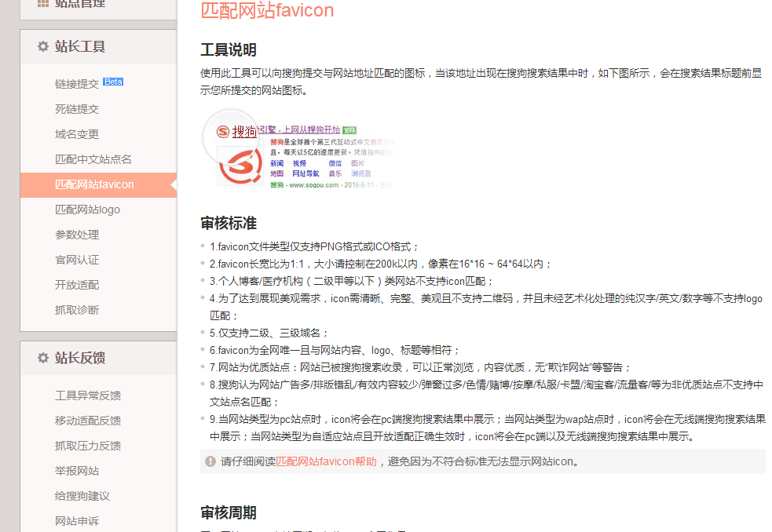
Task: Open 抓取压力反馈 page
Action: [x=88, y=446]
